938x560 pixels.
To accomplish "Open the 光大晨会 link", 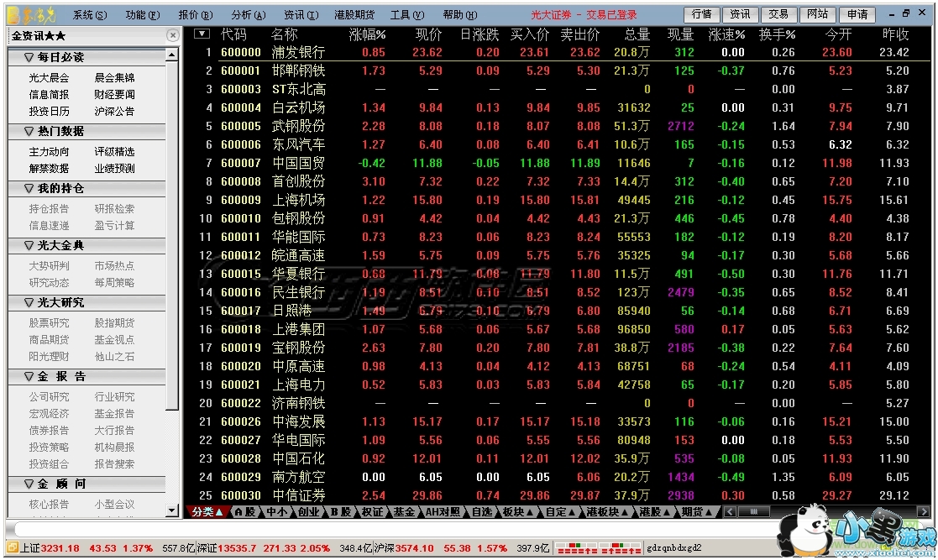I will (49, 78).
